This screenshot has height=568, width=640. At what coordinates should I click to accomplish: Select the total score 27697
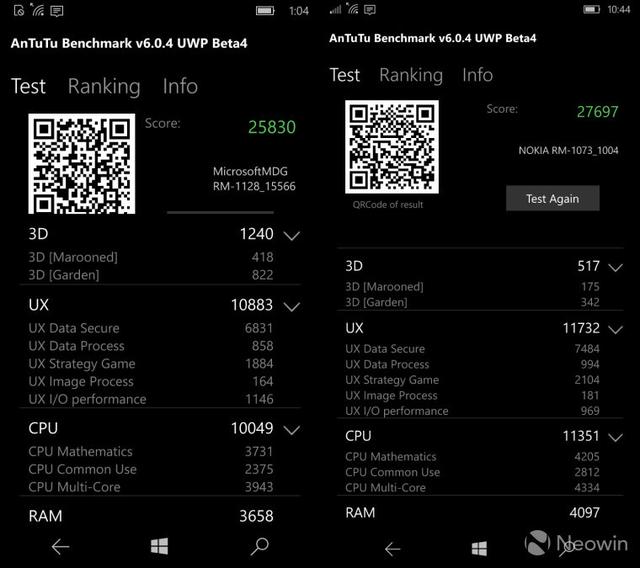[598, 112]
